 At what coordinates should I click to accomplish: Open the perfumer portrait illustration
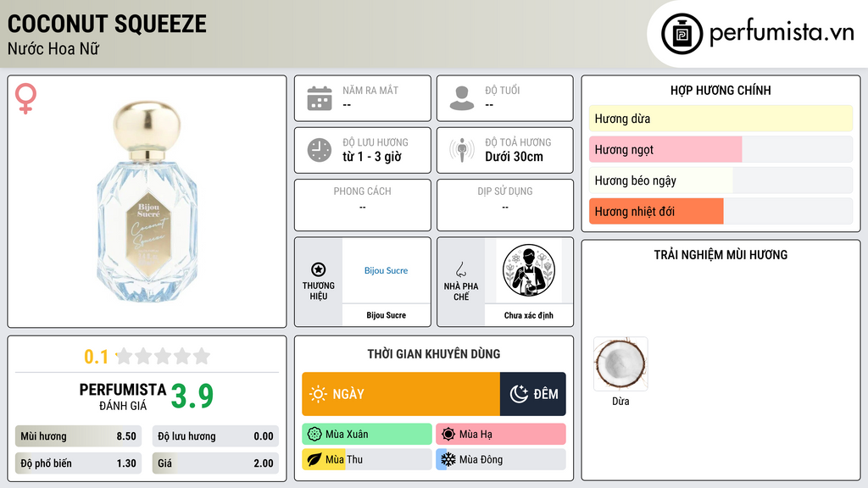point(529,270)
